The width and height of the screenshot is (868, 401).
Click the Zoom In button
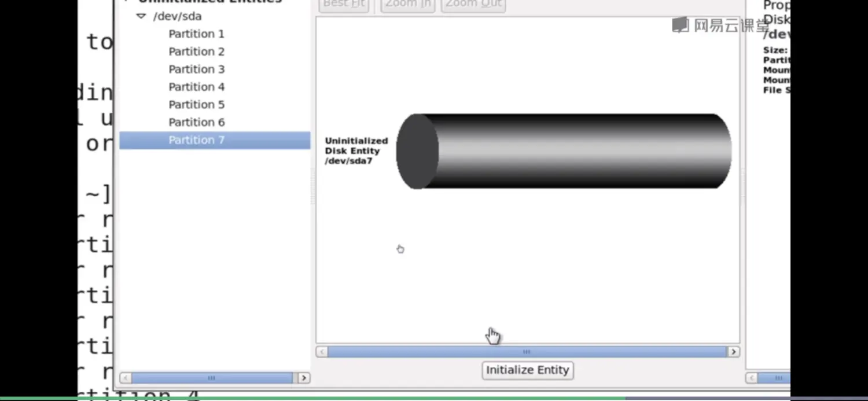click(x=407, y=5)
